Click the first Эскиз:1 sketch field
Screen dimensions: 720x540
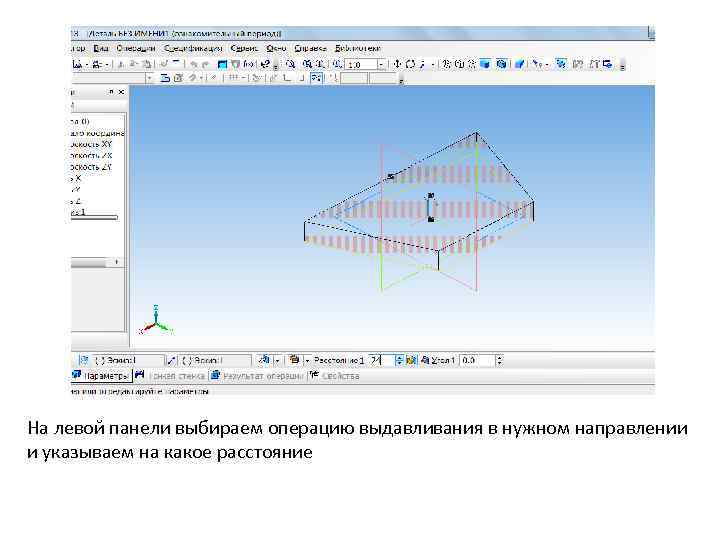127,360
